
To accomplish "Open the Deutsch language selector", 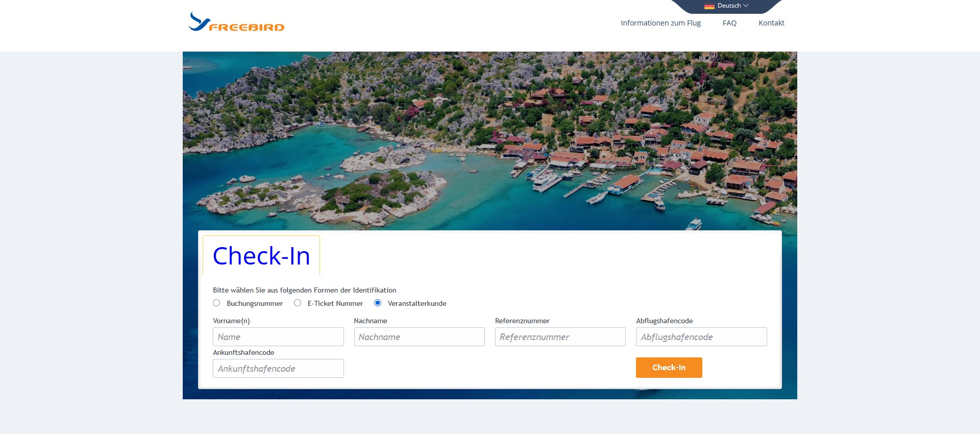I will [x=726, y=6].
